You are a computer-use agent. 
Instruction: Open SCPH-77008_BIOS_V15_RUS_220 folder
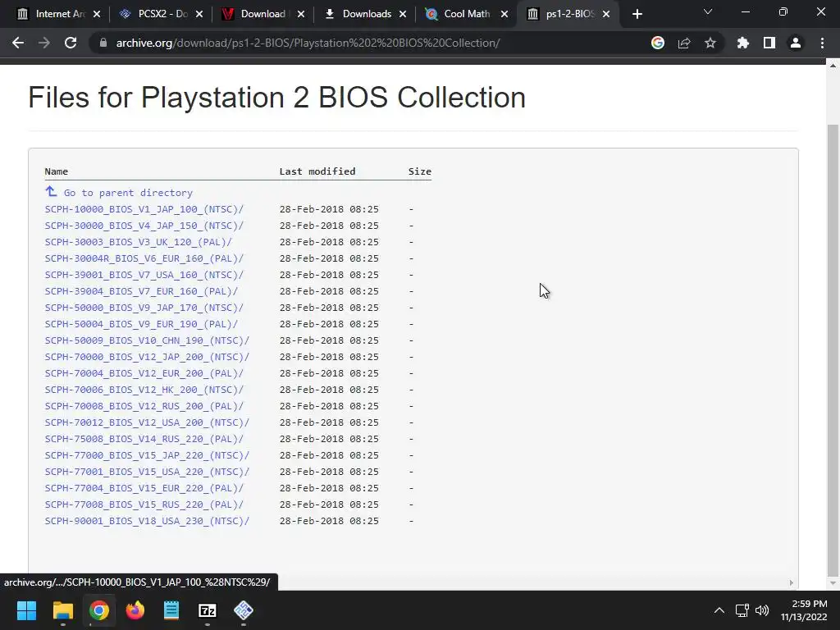[144, 504]
